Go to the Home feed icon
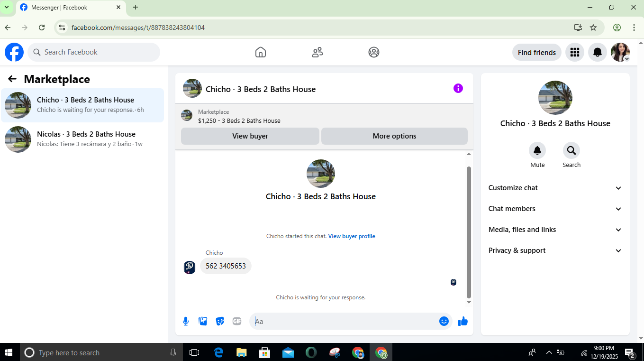Screen dimensions: 644x361 (261, 52)
